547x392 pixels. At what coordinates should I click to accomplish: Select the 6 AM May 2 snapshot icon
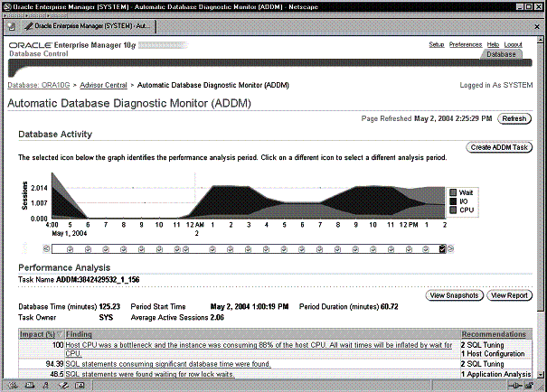(x=302, y=249)
